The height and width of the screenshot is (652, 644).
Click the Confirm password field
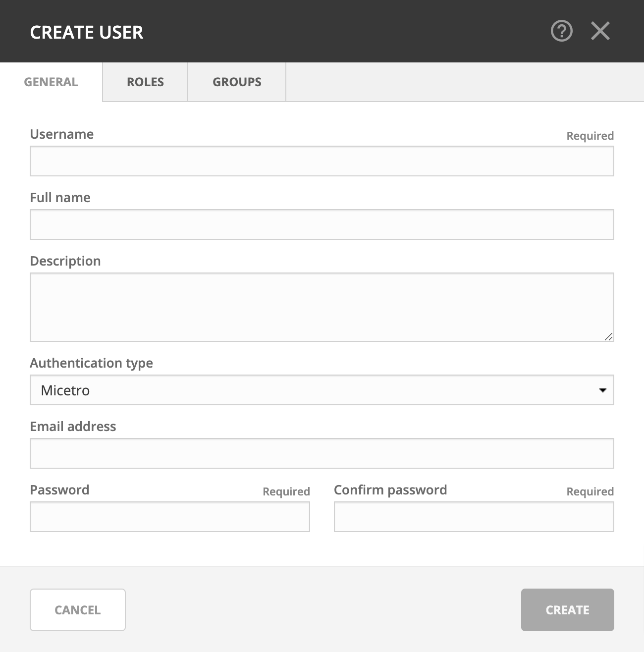pyautogui.click(x=474, y=517)
